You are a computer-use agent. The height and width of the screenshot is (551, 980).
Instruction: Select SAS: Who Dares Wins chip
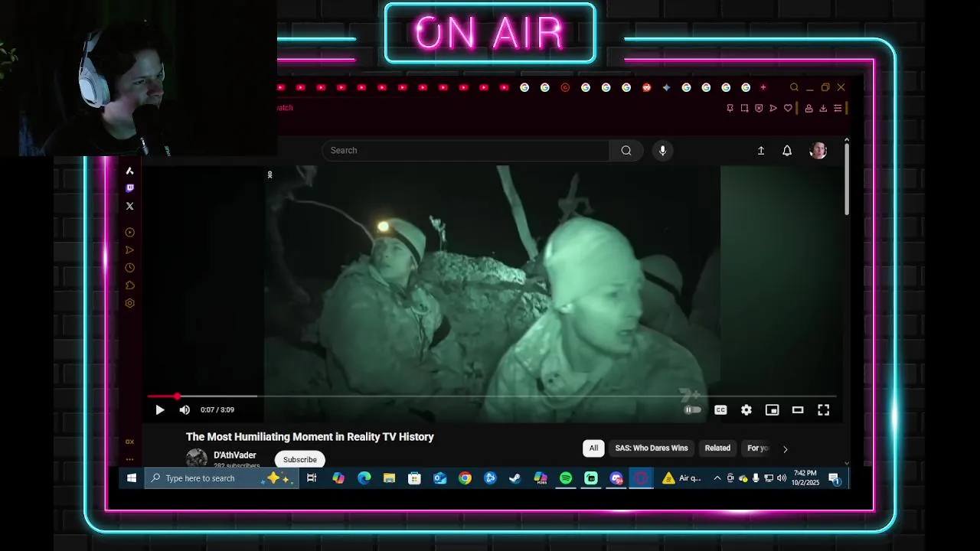click(652, 448)
